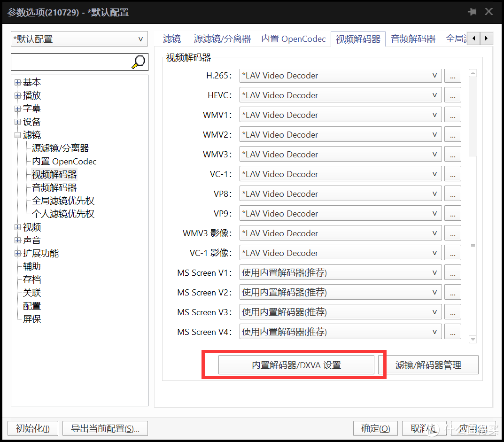The height and width of the screenshot is (442, 504).
Task: Click the 滤镜/解码器管理 button
Action: 431,364
